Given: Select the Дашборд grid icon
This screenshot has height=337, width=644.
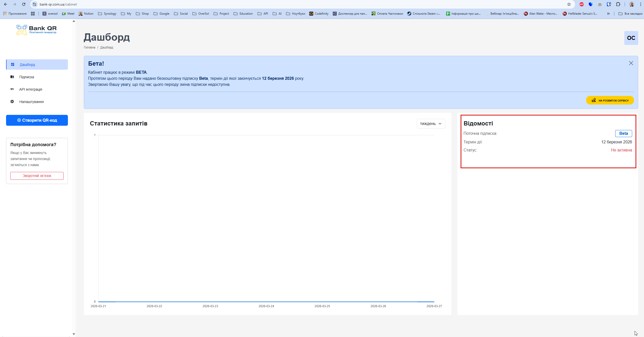Looking at the screenshot, I should tap(13, 65).
